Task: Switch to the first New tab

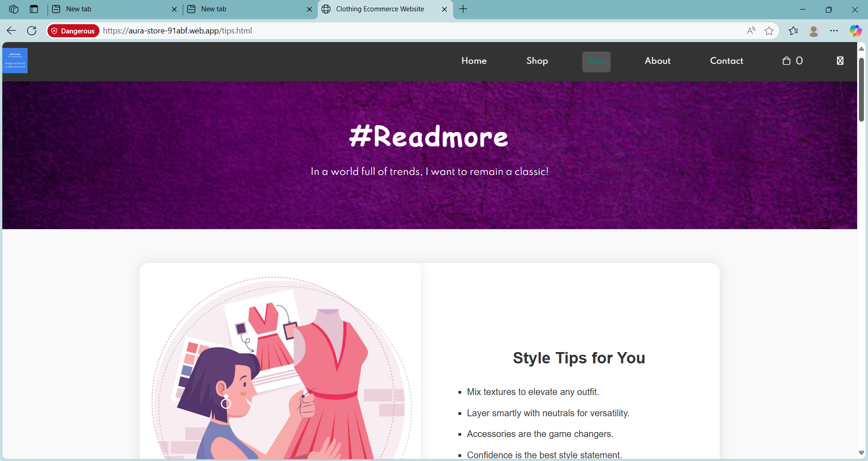Action: pos(115,9)
